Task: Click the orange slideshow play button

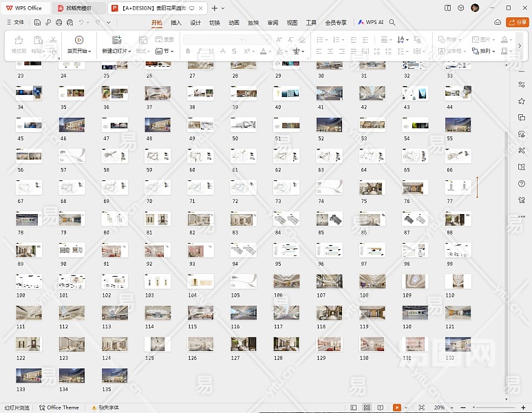Action: 397,407
